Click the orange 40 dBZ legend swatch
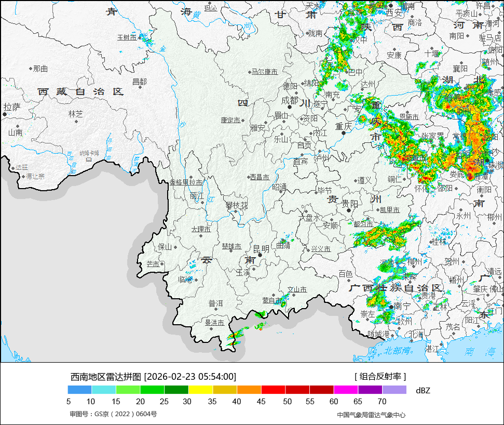 (249, 390)
